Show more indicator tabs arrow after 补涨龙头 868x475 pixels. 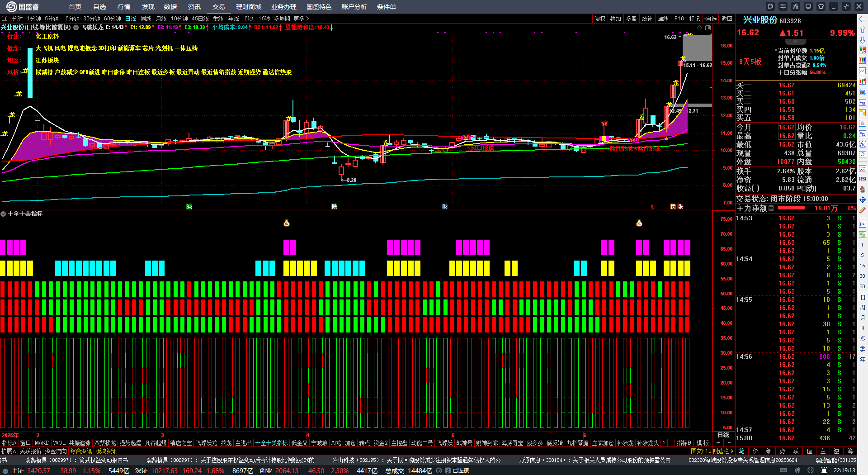663,443
